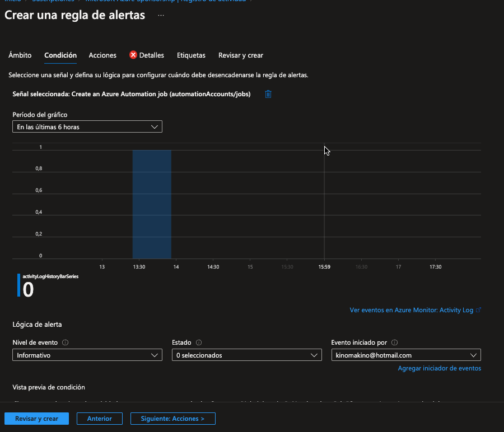Screen dimensions: 504x432
Task: Switch to the Ámbito tab
Action: (20, 55)
